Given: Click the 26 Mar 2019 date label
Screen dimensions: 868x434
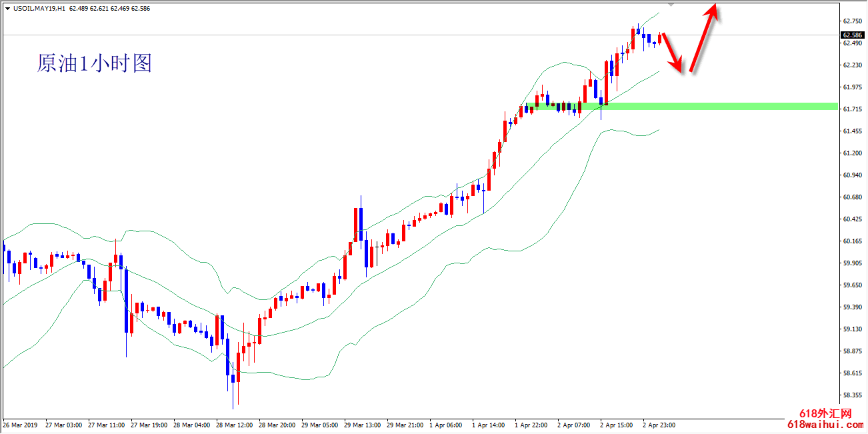Looking at the screenshot, I should [x=20, y=425].
